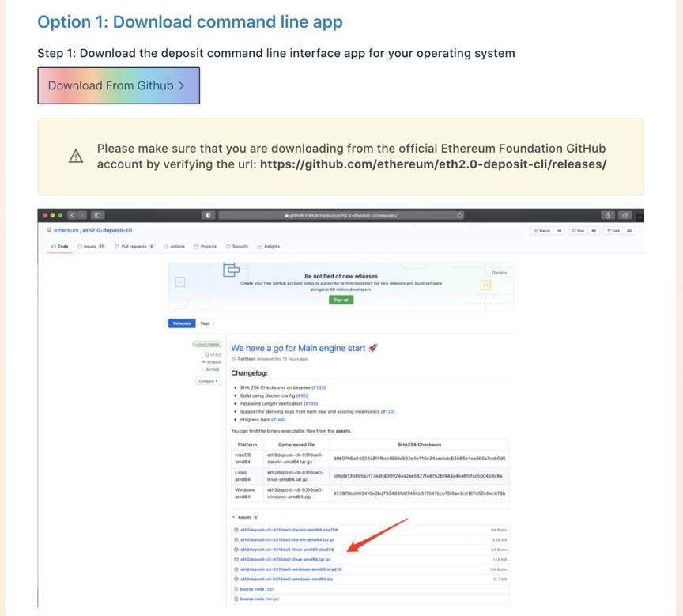Download the windows-amd64.sha256 asset

pyautogui.click(x=291, y=569)
